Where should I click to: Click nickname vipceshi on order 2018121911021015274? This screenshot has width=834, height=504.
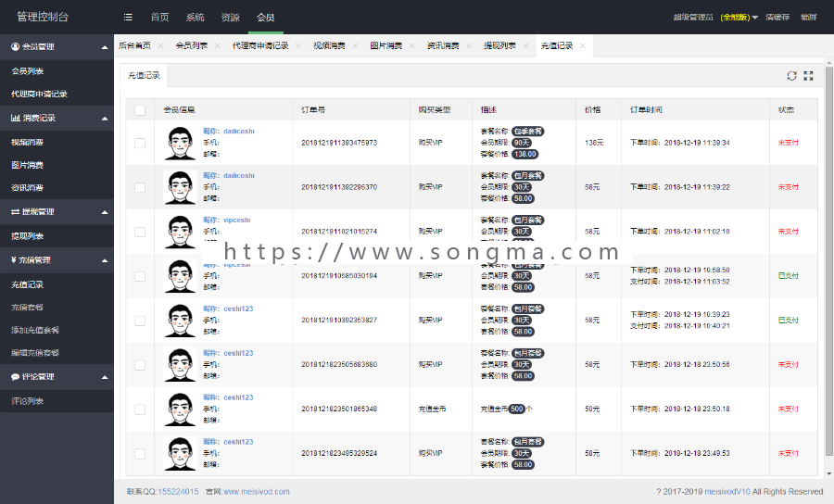pyautogui.click(x=236, y=220)
